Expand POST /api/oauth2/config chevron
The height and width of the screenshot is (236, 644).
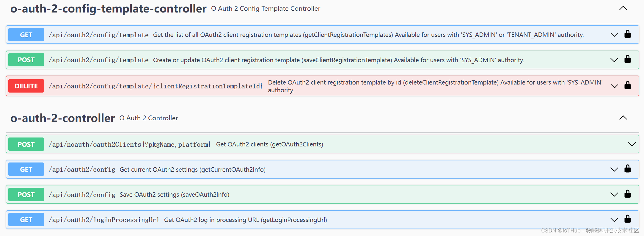coord(614,195)
